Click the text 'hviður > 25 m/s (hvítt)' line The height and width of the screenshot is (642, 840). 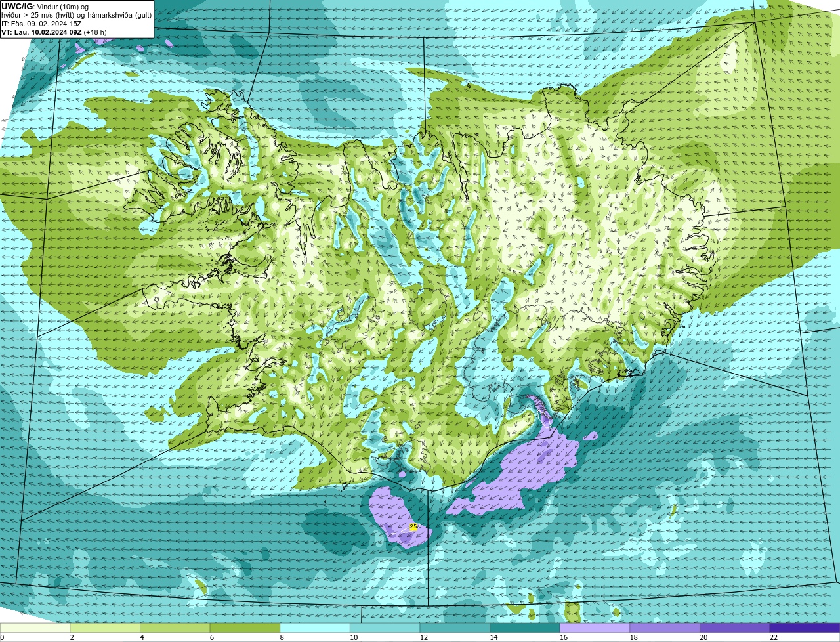39,15
